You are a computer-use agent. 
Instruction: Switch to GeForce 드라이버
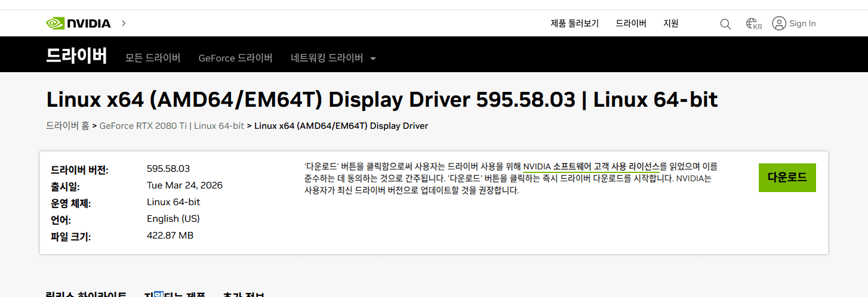point(235,58)
